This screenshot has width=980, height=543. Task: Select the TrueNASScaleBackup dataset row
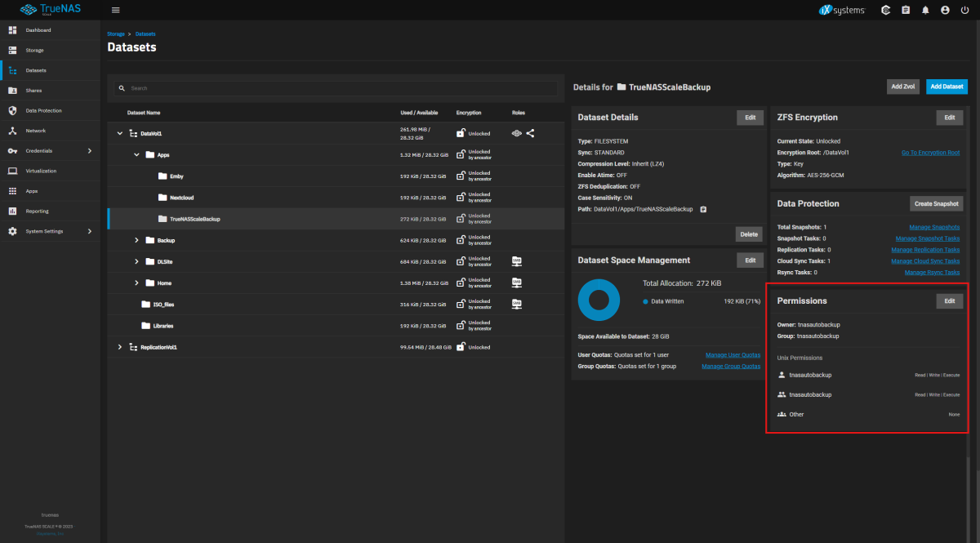click(x=336, y=219)
